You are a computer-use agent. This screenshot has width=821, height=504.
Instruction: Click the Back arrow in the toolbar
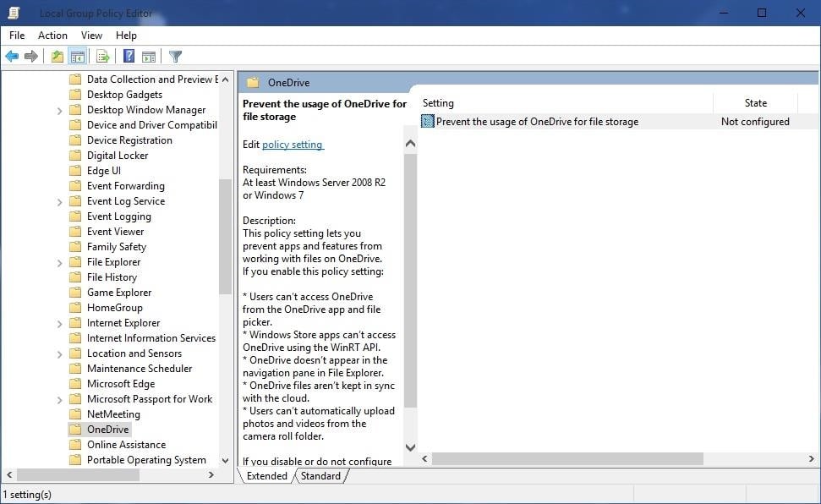click(x=12, y=57)
